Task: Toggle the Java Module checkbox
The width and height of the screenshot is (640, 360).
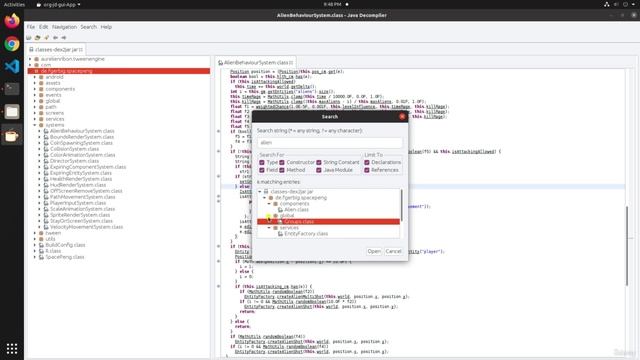Action: click(x=319, y=170)
